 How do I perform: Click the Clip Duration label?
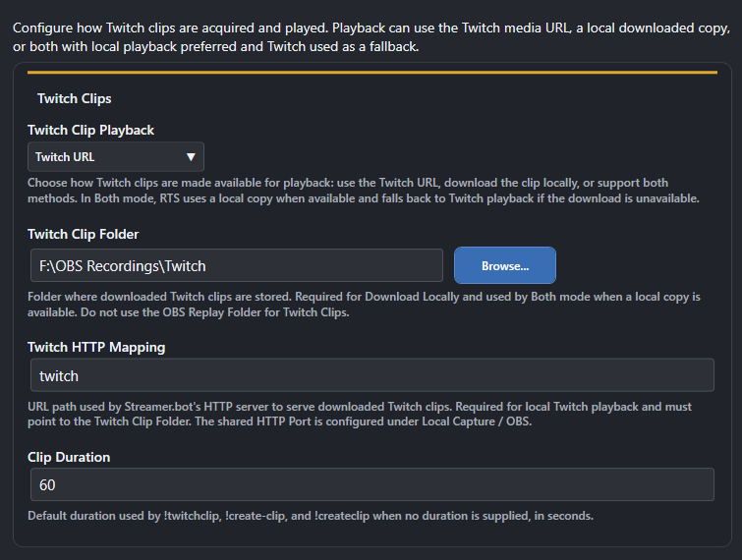pos(69,457)
